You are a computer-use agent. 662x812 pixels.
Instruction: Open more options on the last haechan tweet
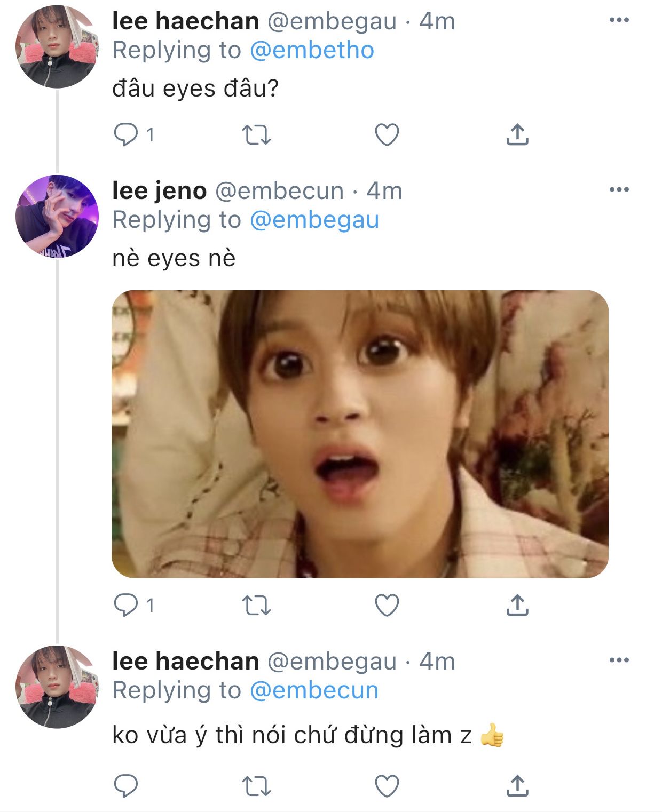[619, 660]
